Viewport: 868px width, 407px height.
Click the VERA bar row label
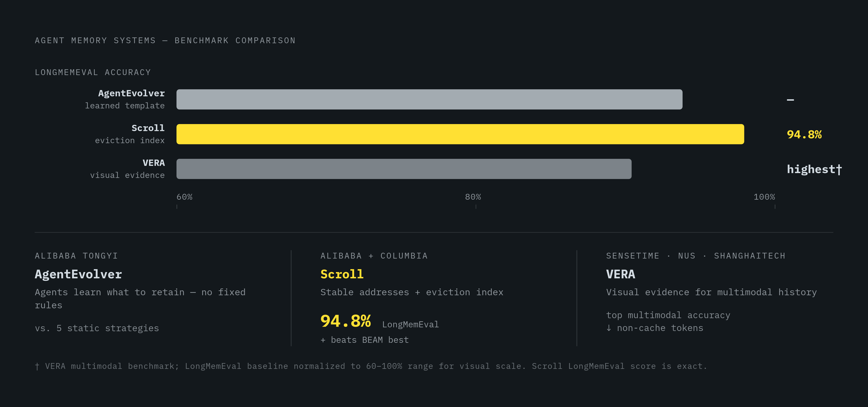(154, 163)
